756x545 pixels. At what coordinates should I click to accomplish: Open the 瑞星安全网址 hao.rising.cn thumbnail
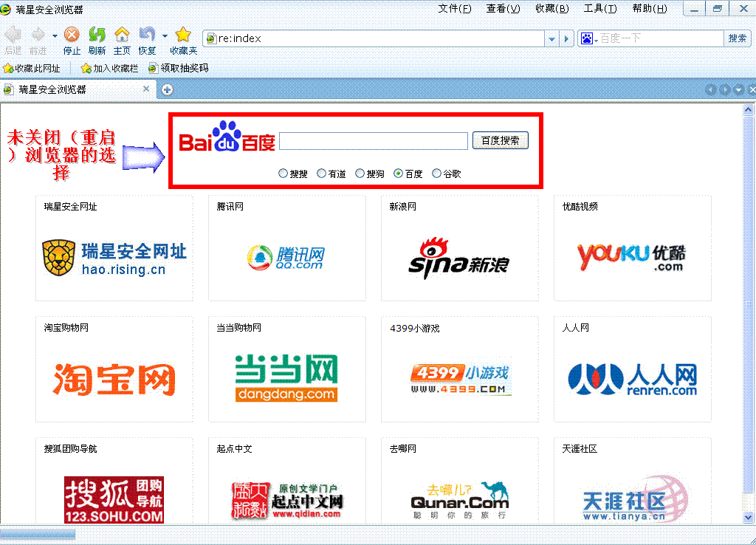click(x=114, y=258)
